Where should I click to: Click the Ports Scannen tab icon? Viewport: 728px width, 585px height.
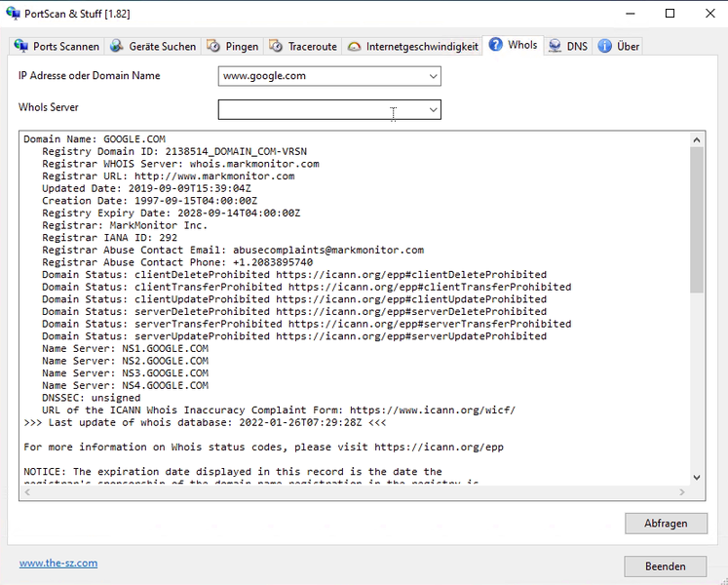20,46
